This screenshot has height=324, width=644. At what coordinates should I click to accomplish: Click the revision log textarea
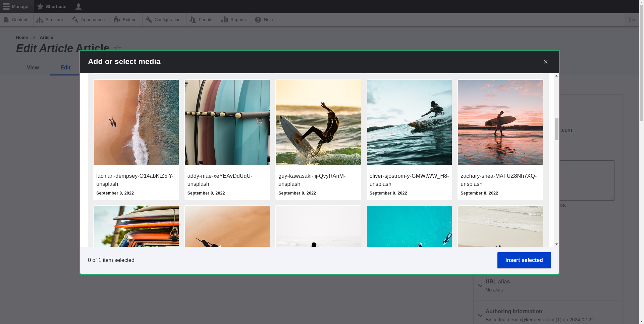pos(587,180)
